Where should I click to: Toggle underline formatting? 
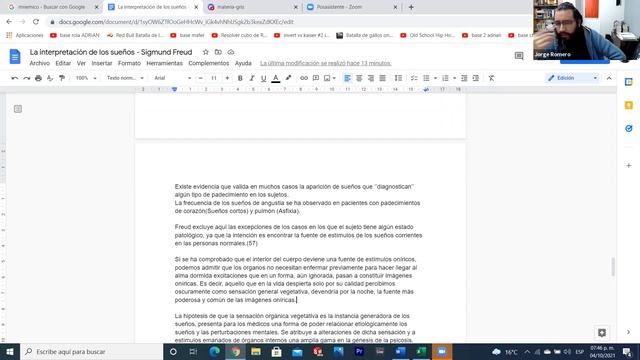pos(264,78)
